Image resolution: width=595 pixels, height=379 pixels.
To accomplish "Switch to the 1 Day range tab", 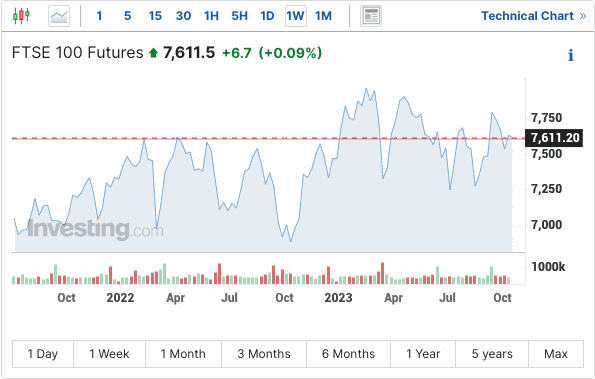I will coord(43,354).
